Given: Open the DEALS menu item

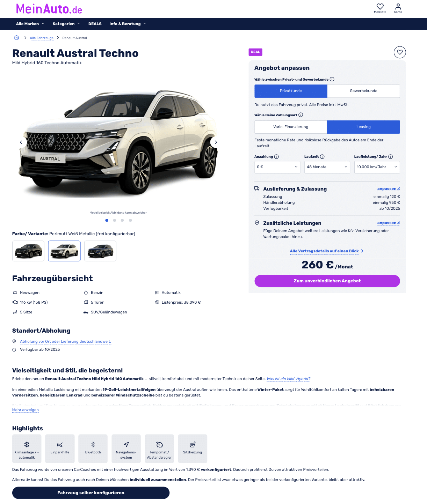Looking at the screenshot, I should pos(95,24).
